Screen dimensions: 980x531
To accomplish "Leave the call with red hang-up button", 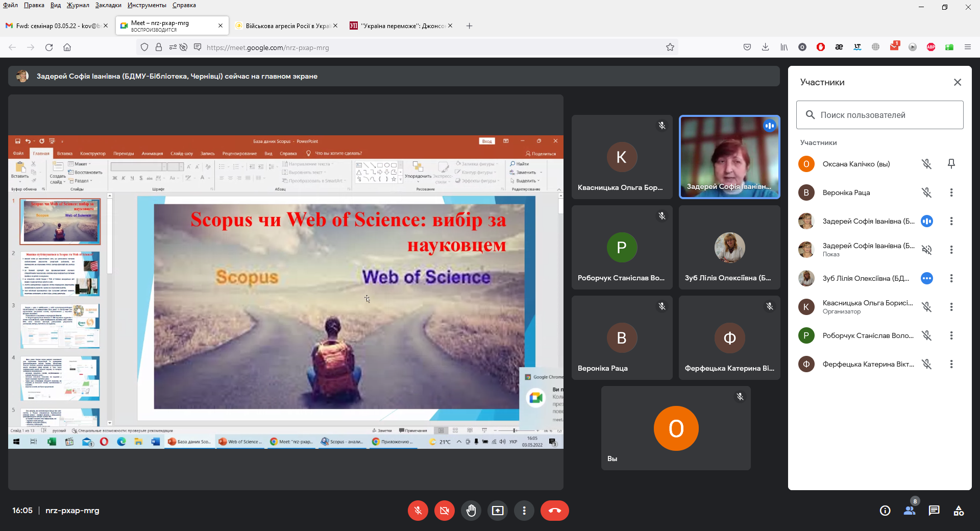I will coord(555,511).
